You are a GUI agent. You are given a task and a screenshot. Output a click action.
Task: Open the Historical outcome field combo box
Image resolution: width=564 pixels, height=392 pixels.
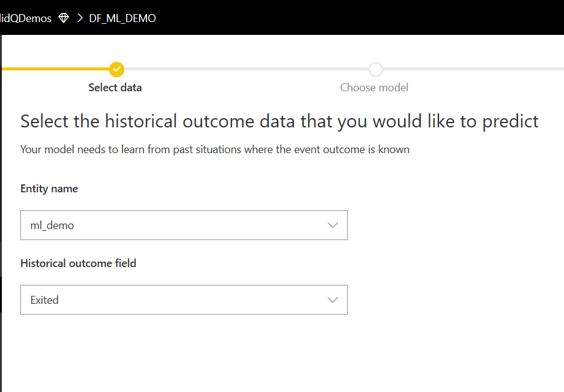pyautogui.click(x=184, y=300)
